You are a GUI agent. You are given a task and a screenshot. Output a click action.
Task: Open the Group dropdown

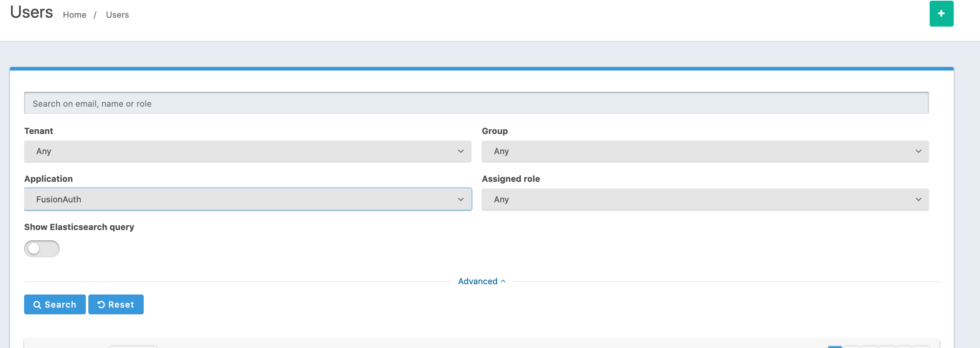pyautogui.click(x=705, y=151)
